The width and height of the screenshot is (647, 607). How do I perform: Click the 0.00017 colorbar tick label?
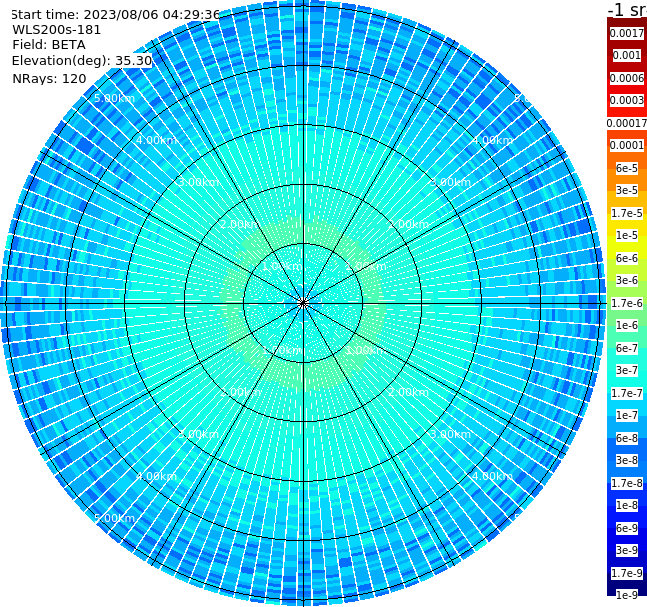(x=627, y=123)
